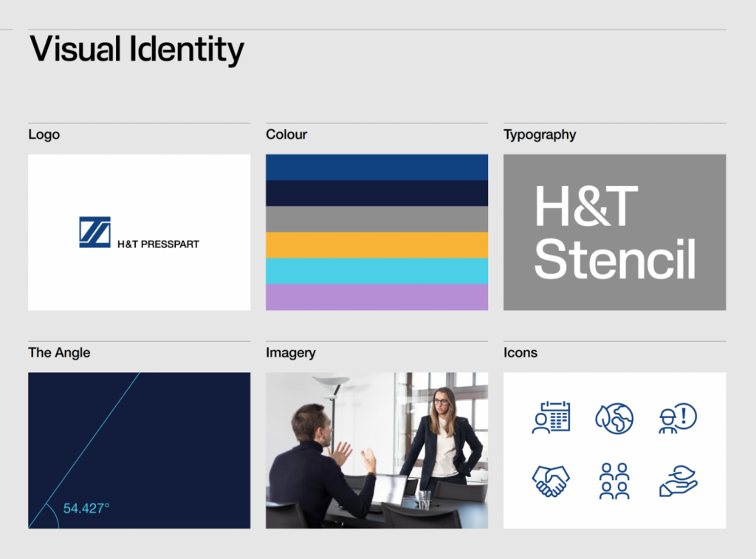
Task: Open The Angle section heading
Action: [59, 352]
